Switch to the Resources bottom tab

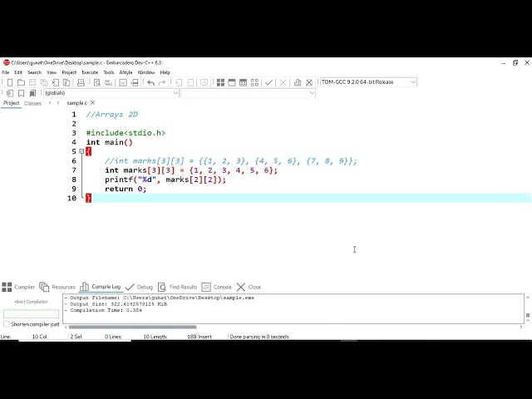pos(57,287)
